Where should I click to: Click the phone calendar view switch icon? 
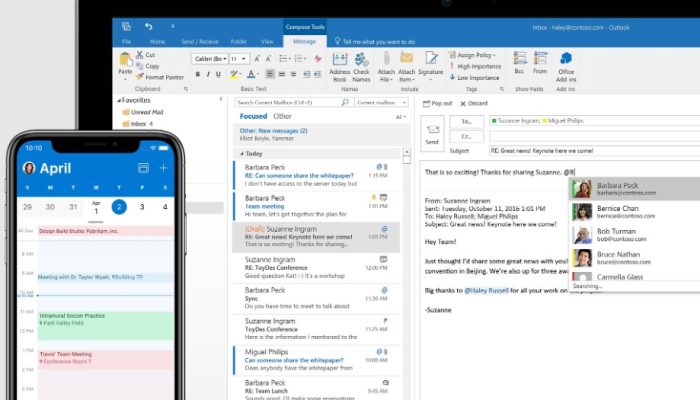click(x=143, y=168)
